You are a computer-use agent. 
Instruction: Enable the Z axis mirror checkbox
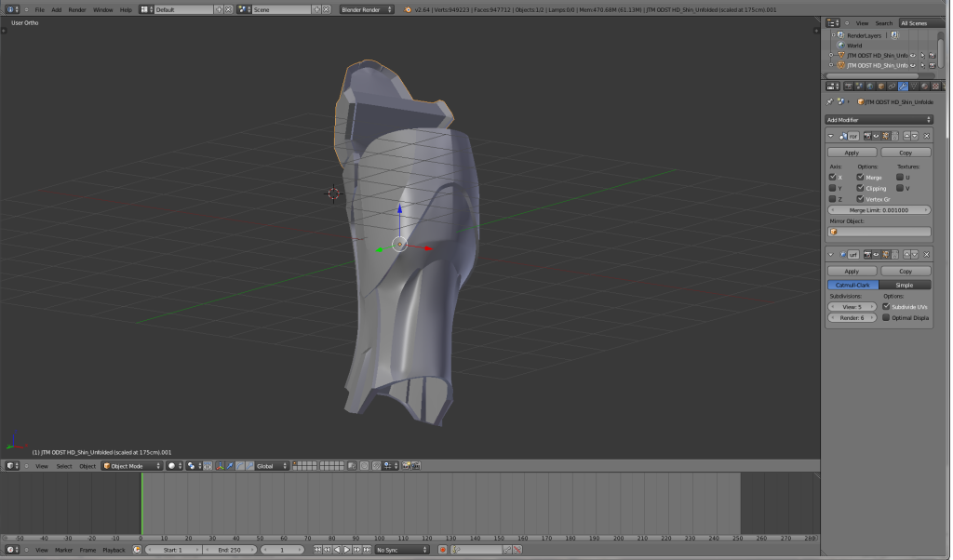coord(833,199)
